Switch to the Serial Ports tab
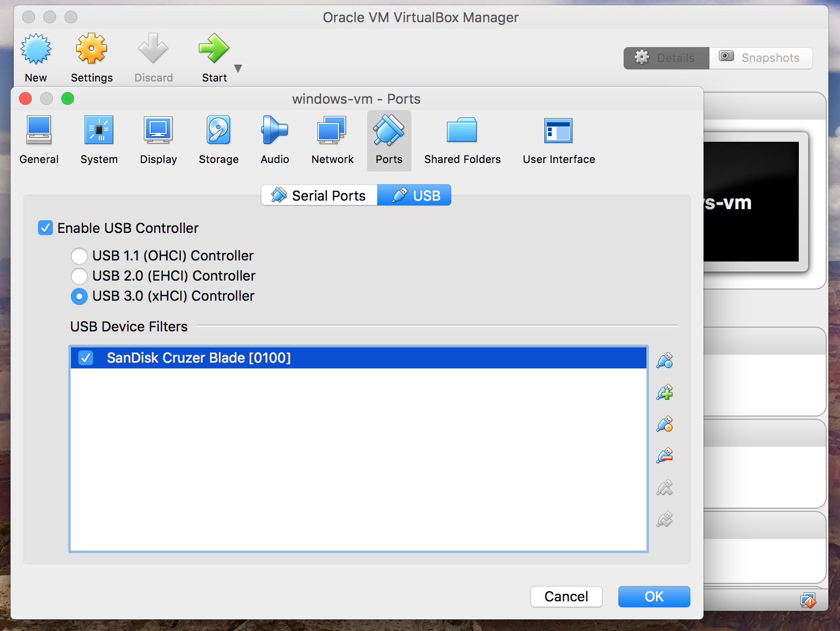Screen dimensions: 840x631 (x=319, y=195)
